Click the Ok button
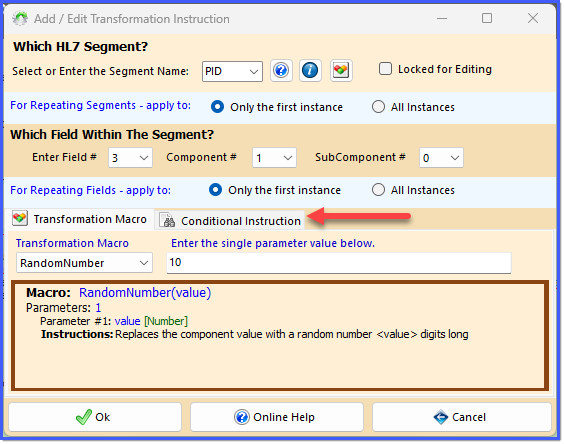 pos(95,417)
